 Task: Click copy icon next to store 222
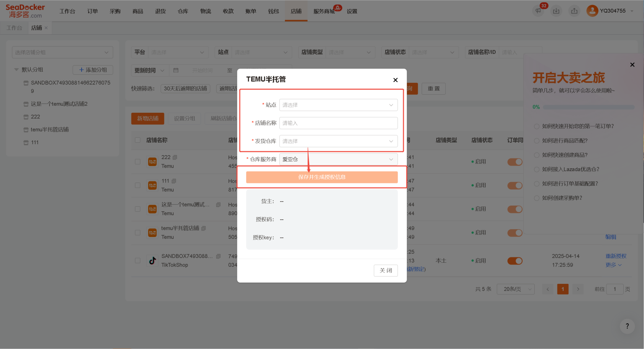(x=175, y=157)
